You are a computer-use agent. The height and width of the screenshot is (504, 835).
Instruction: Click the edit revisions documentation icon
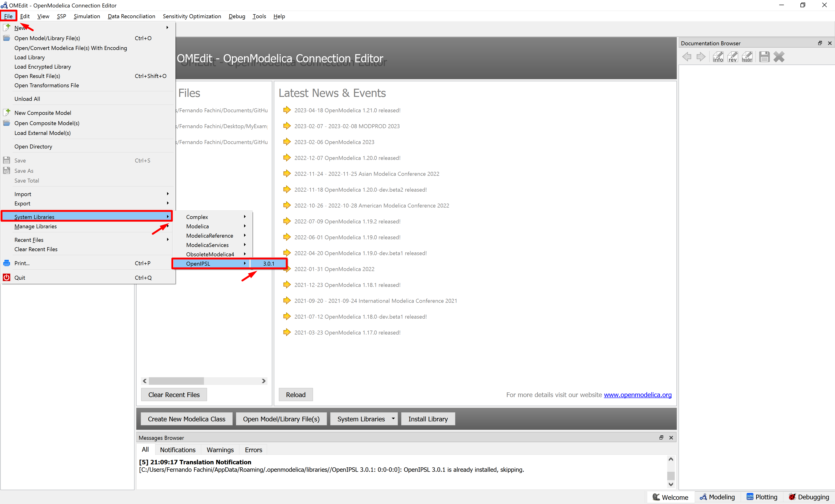coord(732,56)
